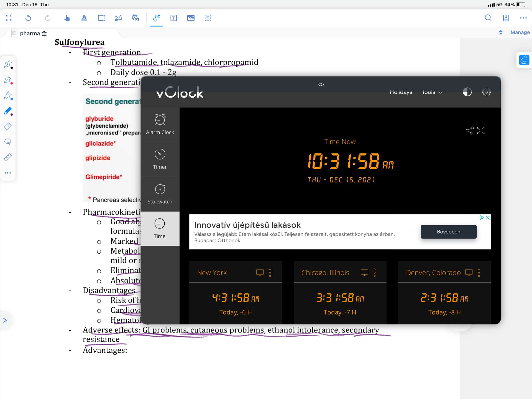Select the blue marker pen tool
This screenshot has width=532, height=399.
pos(8,111)
